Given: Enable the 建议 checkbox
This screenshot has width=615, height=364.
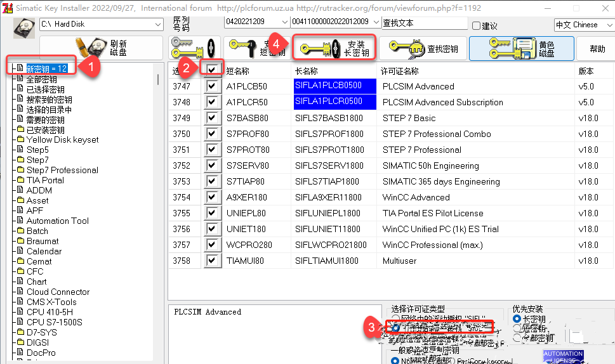Looking at the screenshot, I should [476, 26].
